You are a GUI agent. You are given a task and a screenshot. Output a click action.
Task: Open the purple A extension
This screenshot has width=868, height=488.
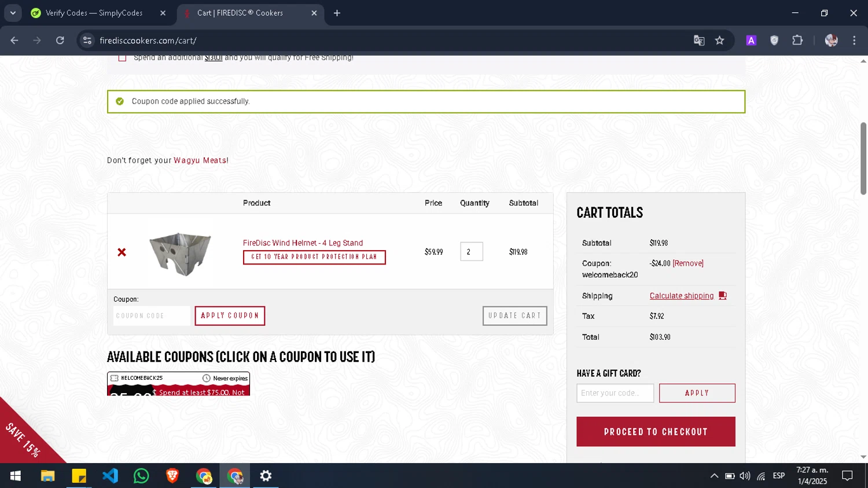point(751,41)
